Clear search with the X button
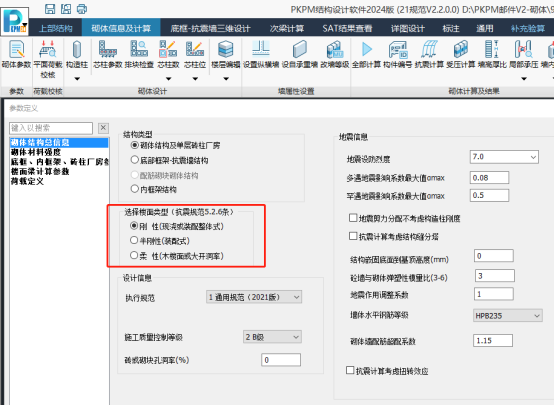554x405 pixels. click(x=103, y=128)
